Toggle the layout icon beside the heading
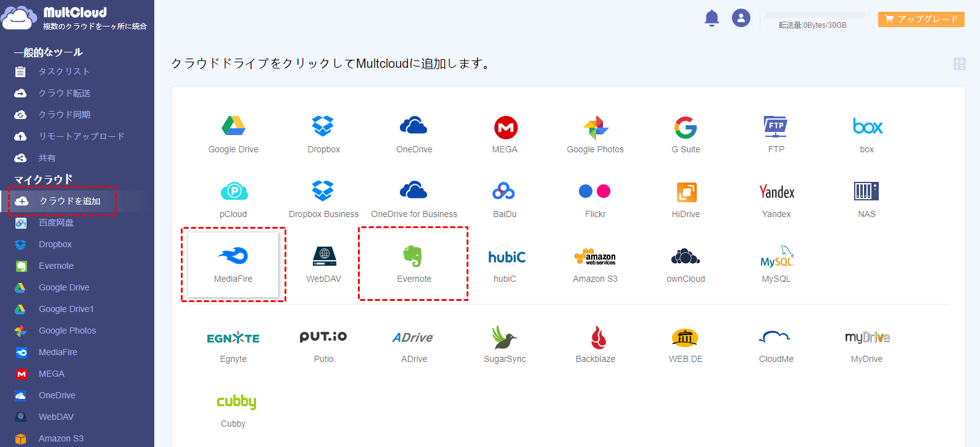Screen dimensions: 980x447 pos(959,64)
